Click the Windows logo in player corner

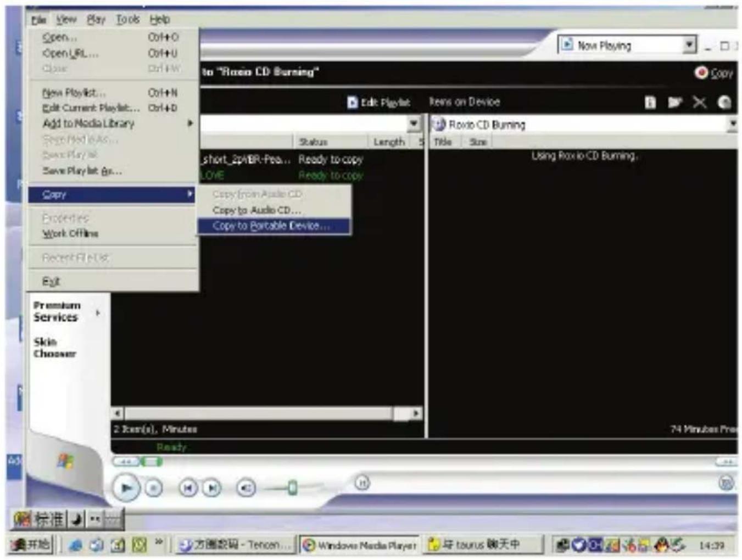[x=65, y=461]
